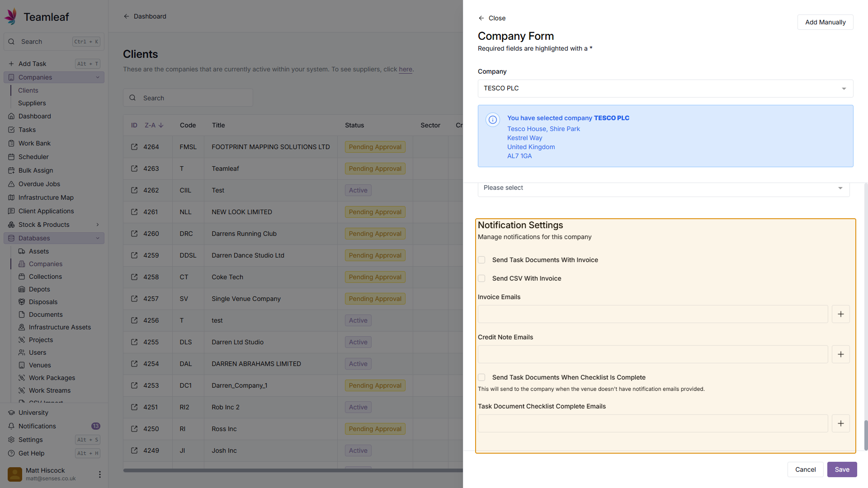Open Work Bank in sidebar
This screenshot has width=868, height=488.
34,143
